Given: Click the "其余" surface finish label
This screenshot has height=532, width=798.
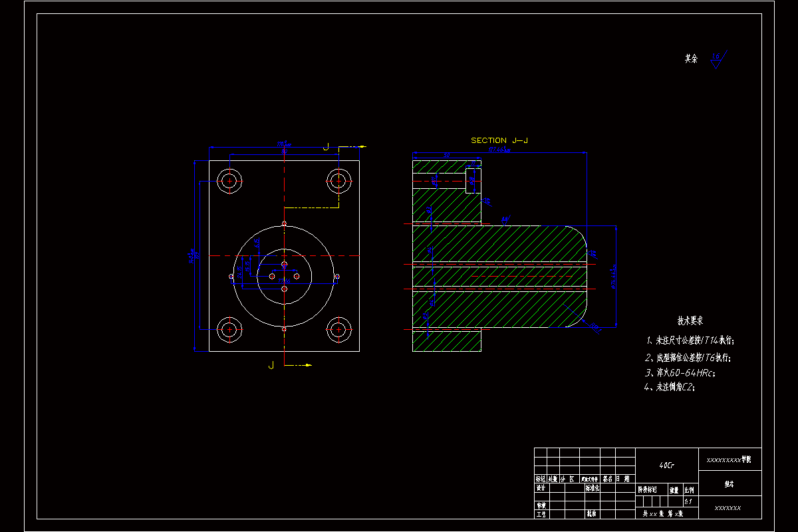Looking at the screenshot, I should tap(692, 59).
